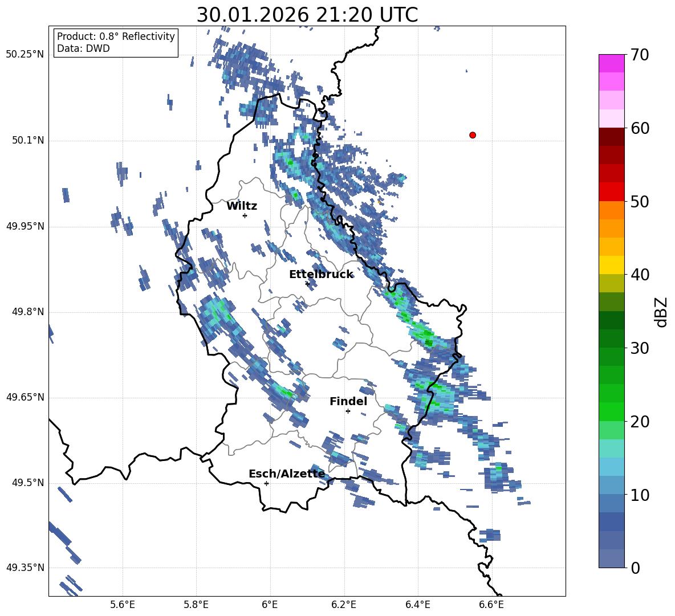
Task: Click the 6°E longitude label
Action: [x=270, y=605]
